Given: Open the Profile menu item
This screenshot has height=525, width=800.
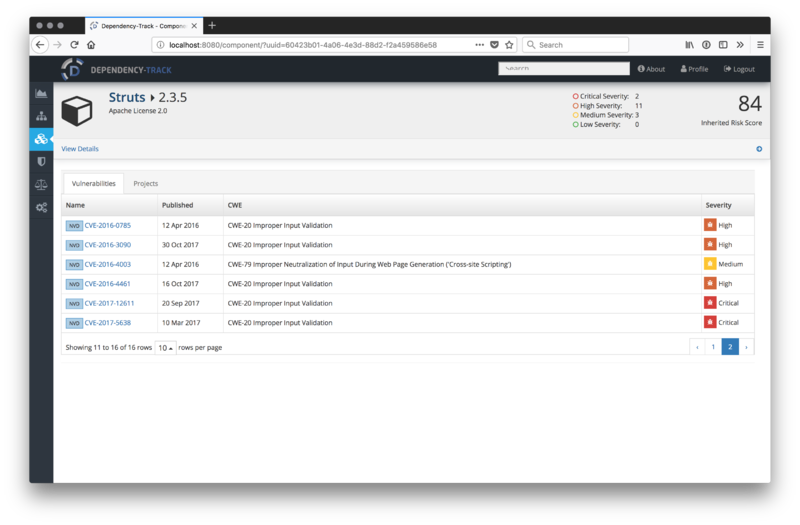Looking at the screenshot, I should click(694, 69).
